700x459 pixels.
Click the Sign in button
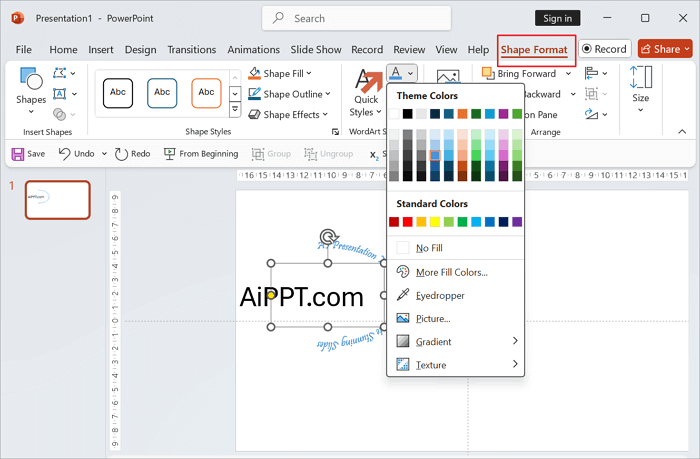click(x=557, y=18)
